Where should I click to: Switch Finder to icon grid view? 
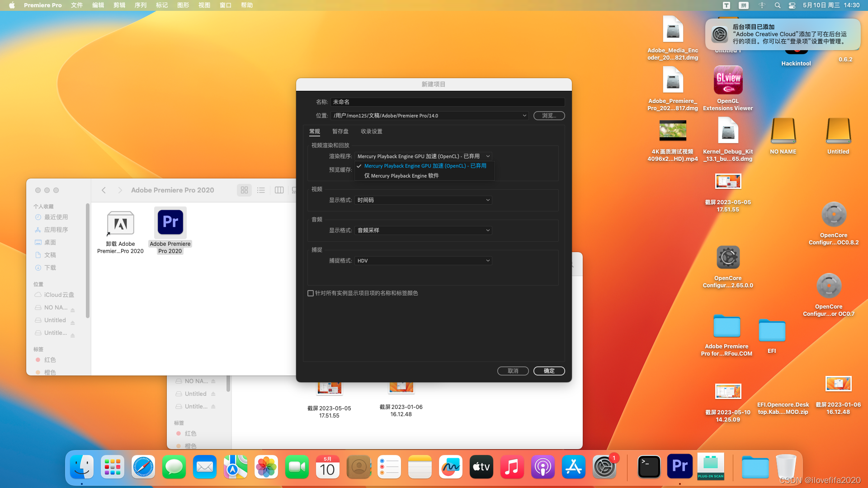click(244, 190)
